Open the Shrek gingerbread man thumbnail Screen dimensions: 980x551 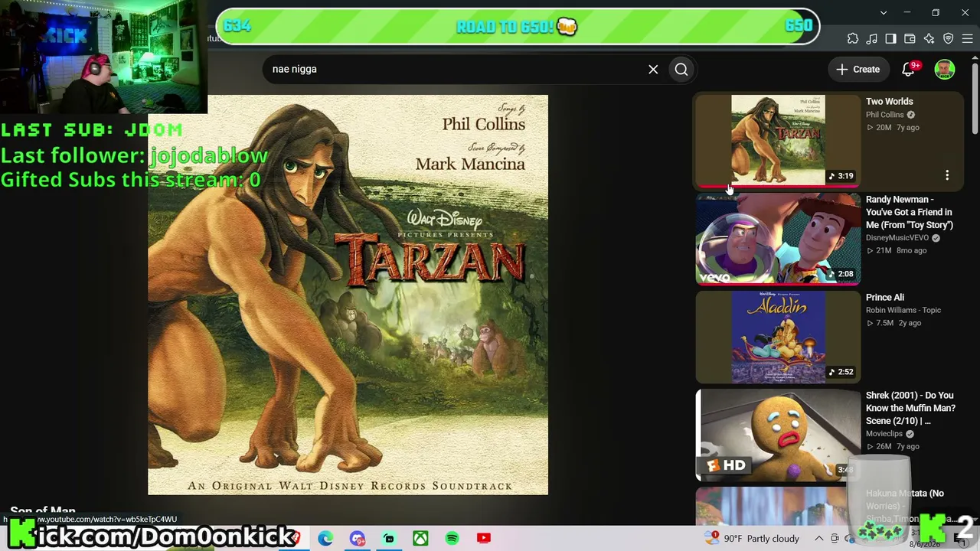778,435
